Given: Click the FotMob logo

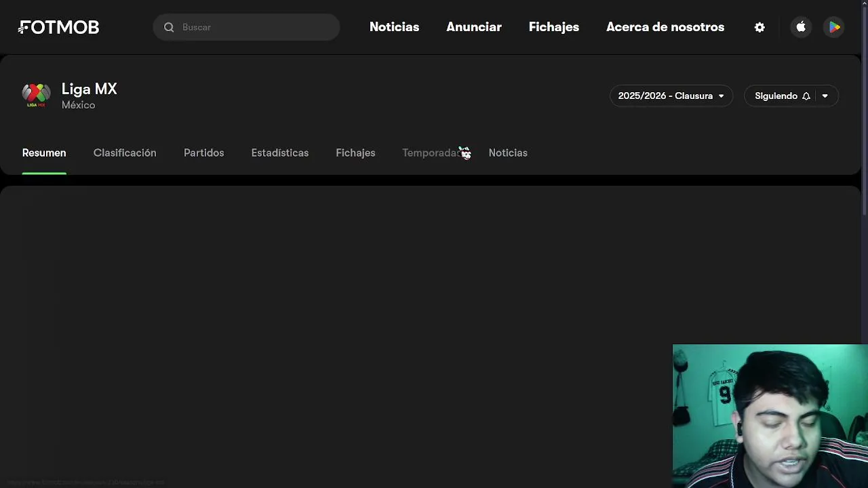Looking at the screenshot, I should tap(59, 27).
